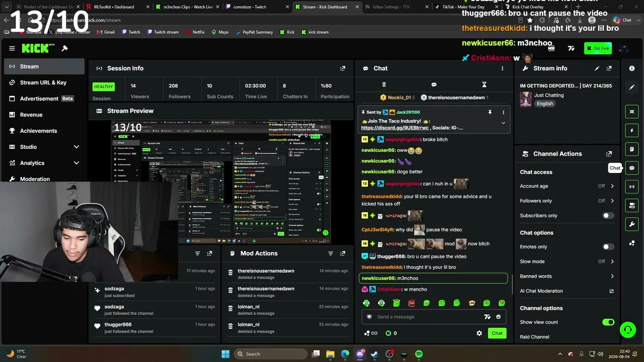Open Advertisement Beta sidebar item
Image resolution: width=644 pixels, height=362 pixels.
tap(44, 99)
